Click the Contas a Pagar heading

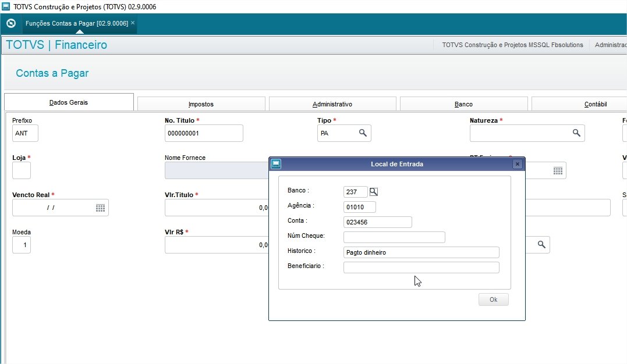coord(52,73)
